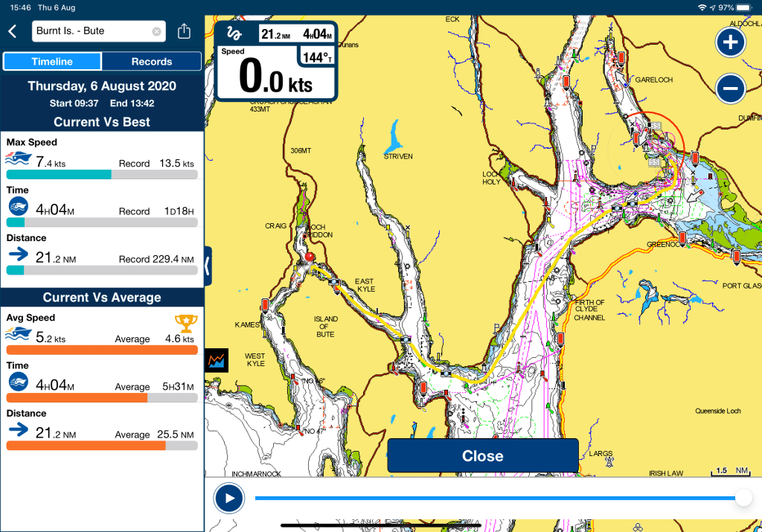Collapse the side panel with arrow handle

[x=208, y=263]
